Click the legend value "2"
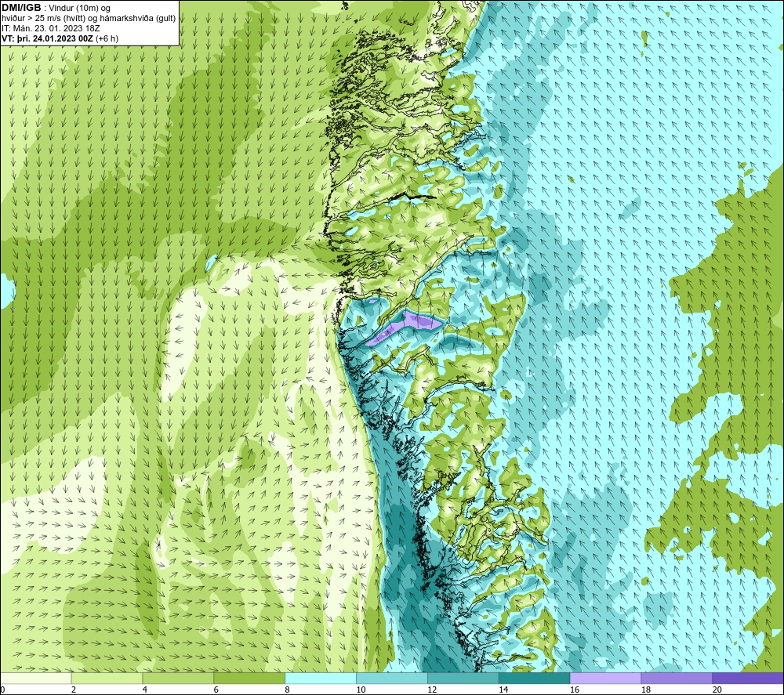Screen dimensions: 784x695 [74, 690]
